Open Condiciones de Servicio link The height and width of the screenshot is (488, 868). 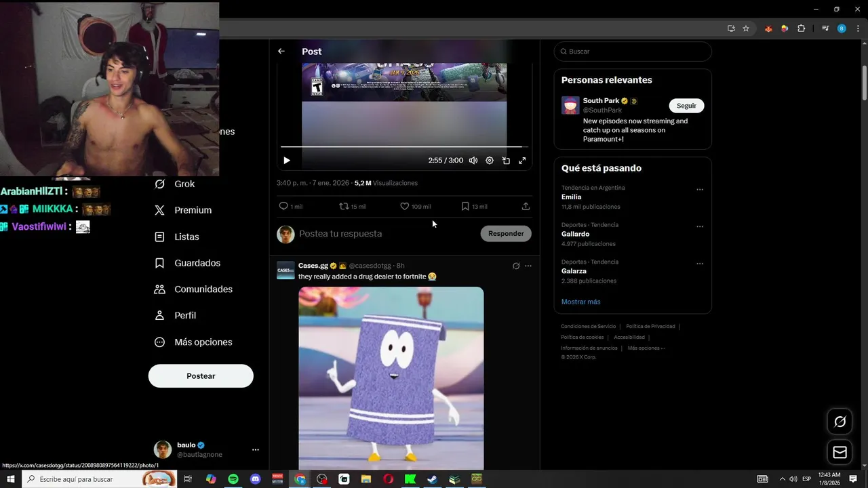[589, 327]
